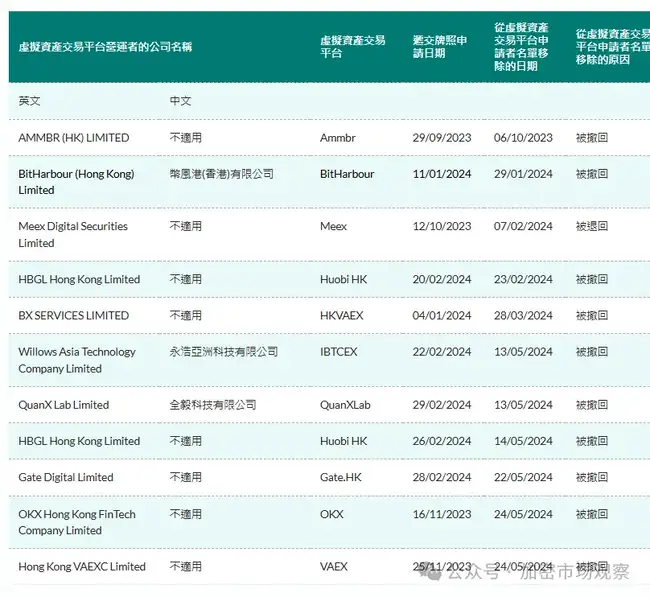Select application date '12/10/2023'

[x=442, y=226]
